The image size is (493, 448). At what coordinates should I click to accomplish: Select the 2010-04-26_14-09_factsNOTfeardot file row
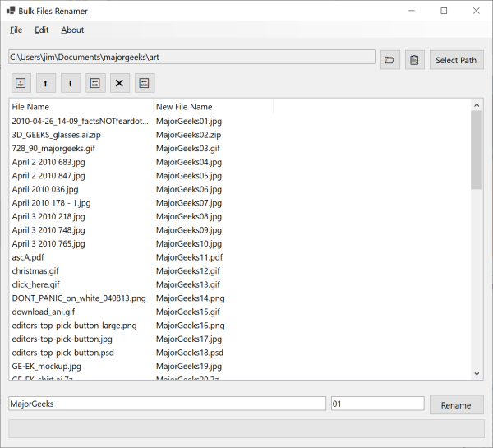[x=80, y=121]
